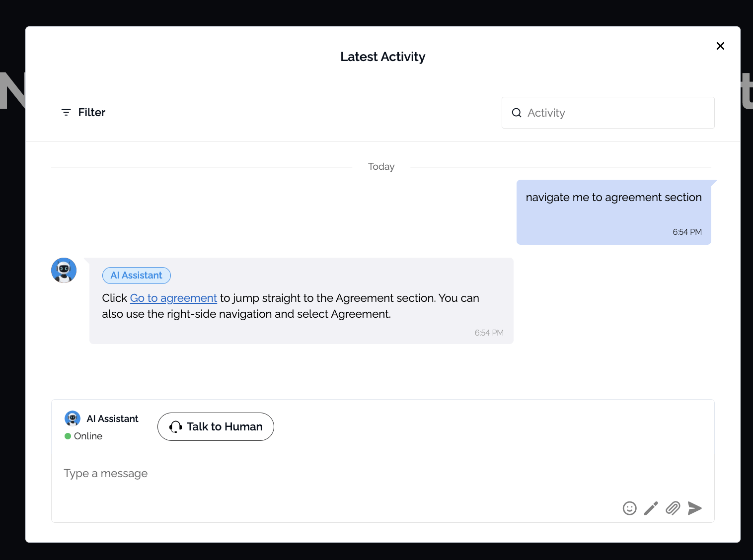Viewport: 753px width, 560px height.
Task: Click the green Online status dot
Action: pos(68,436)
